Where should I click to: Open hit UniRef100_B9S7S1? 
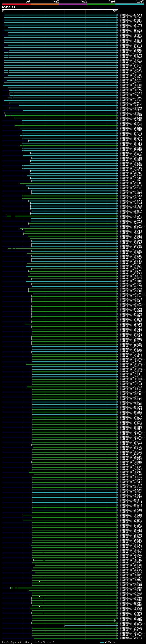(x=131, y=30)
